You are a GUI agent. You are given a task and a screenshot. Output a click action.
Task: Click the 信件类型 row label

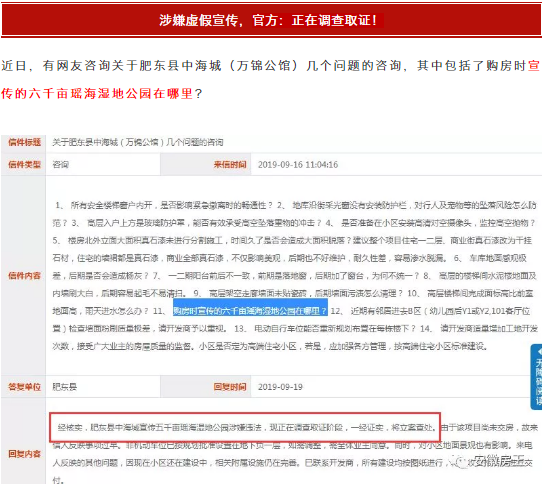[x=24, y=164]
